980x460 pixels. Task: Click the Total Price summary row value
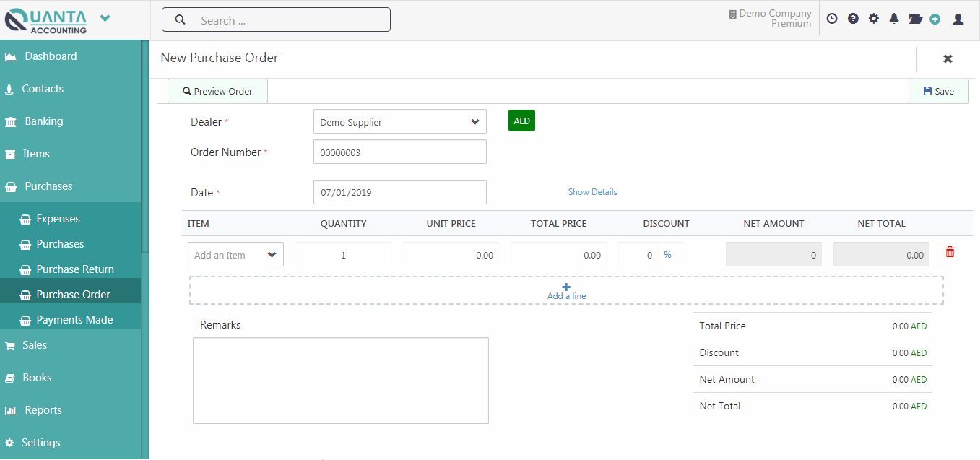click(909, 326)
